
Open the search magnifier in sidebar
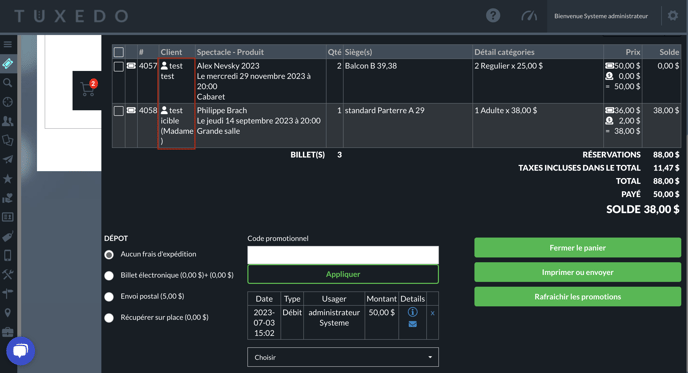coord(7,83)
